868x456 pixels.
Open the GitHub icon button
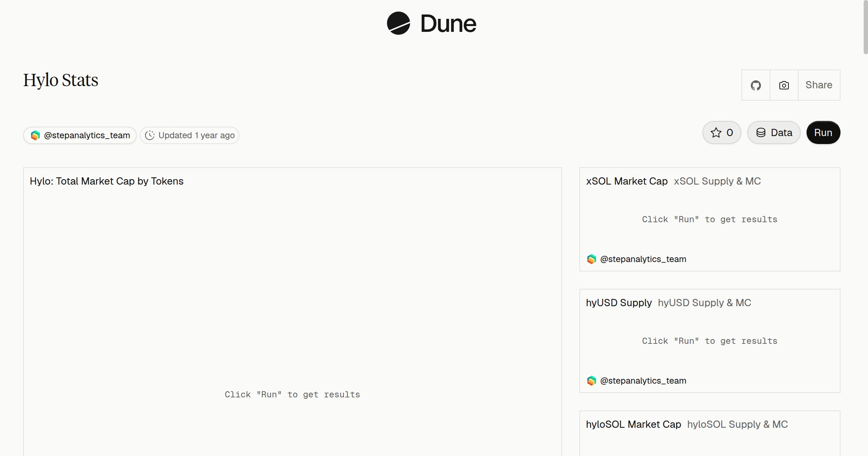coord(756,85)
